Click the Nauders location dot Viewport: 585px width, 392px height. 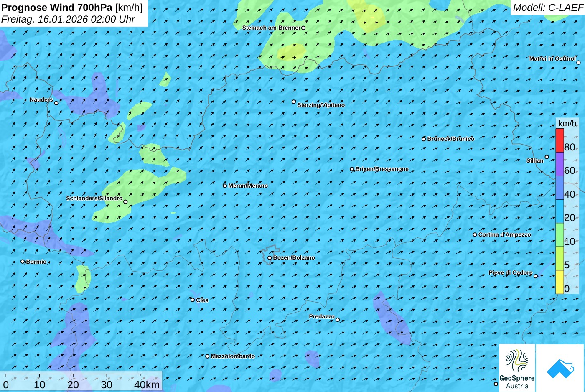(56, 103)
